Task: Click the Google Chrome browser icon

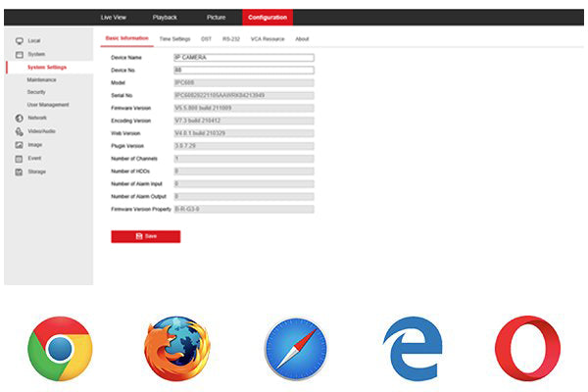Action: coord(60,349)
